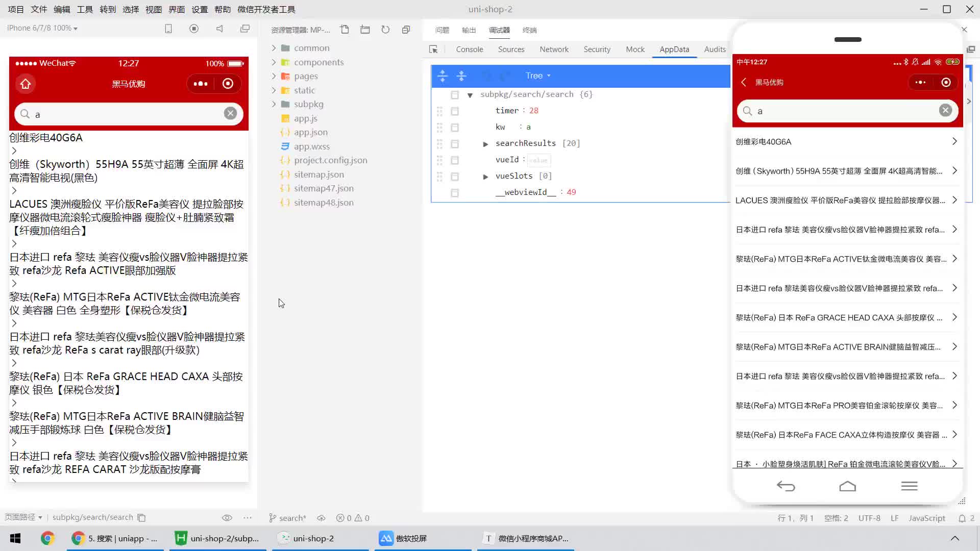Clear the search text in the simulator search bar
980x551 pixels.
(230, 113)
